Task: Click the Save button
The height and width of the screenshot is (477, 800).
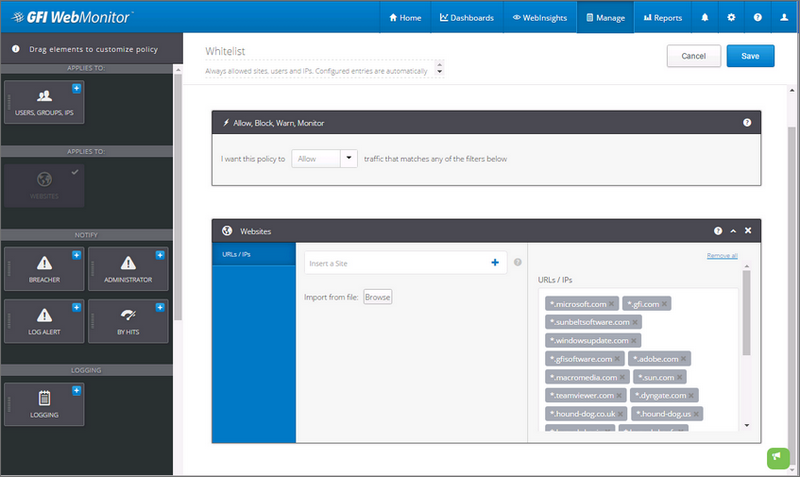Action: click(750, 56)
